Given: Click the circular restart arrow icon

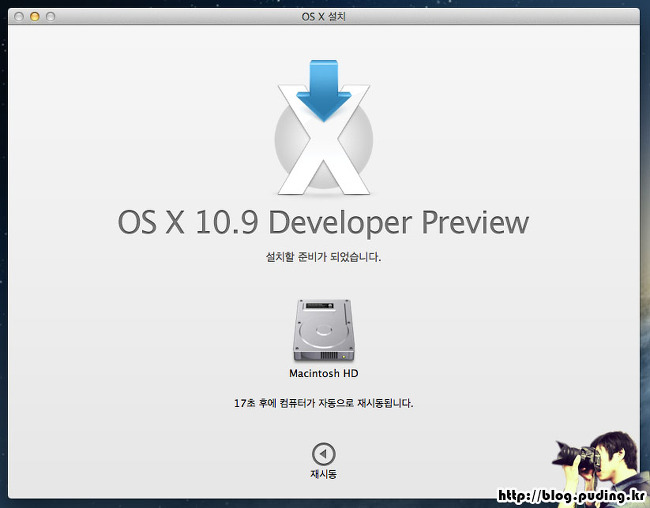Looking at the screenshot, I should coord(324,454).
